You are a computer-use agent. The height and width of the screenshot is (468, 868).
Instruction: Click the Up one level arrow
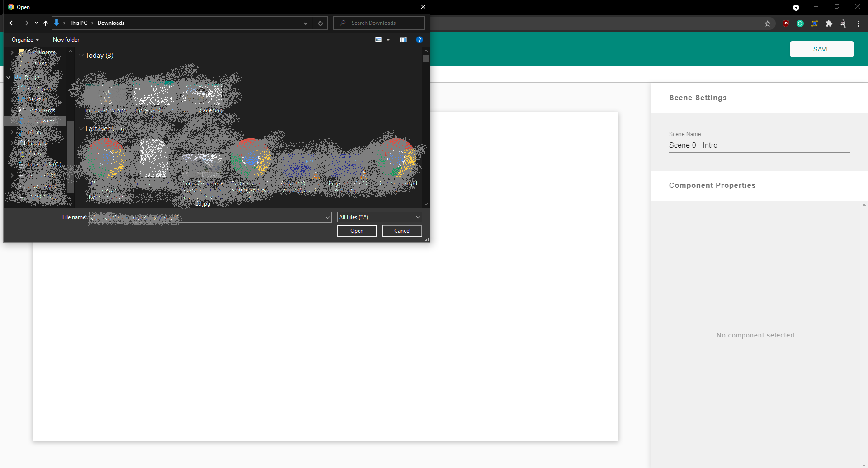(45, 23)
